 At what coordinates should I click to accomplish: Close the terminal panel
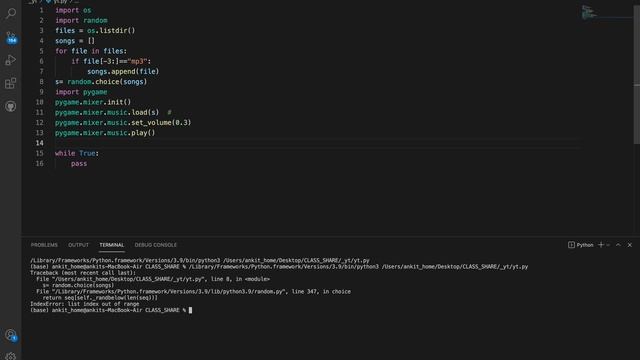point(630,245)
